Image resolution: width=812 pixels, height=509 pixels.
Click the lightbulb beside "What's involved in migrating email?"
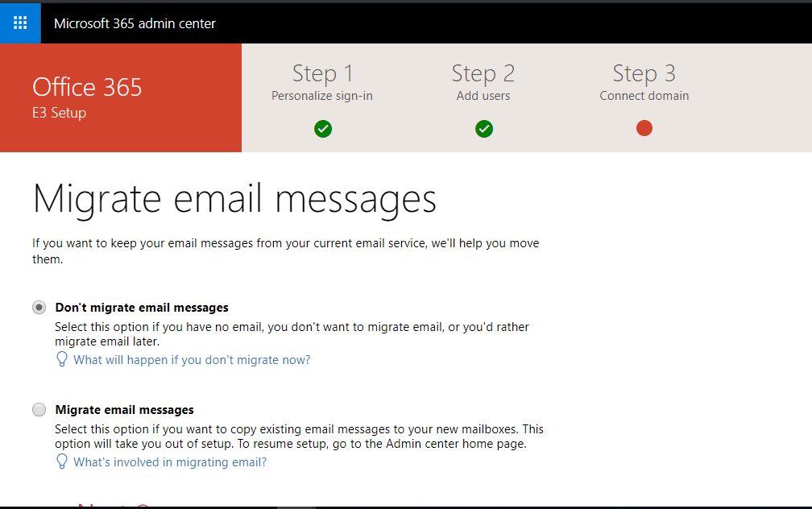tap(62, 461)
